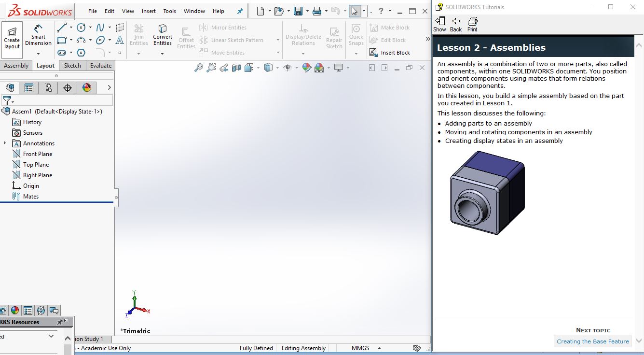
Task: Click the Previous View icon
Action: click(224, 68)
